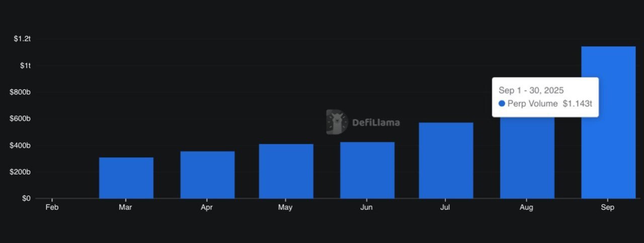Click the blue Perp Volume legend dot

(502, 103)
